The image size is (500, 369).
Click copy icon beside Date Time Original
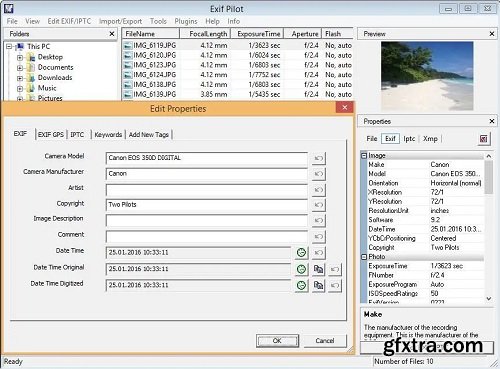pos(318,269)
